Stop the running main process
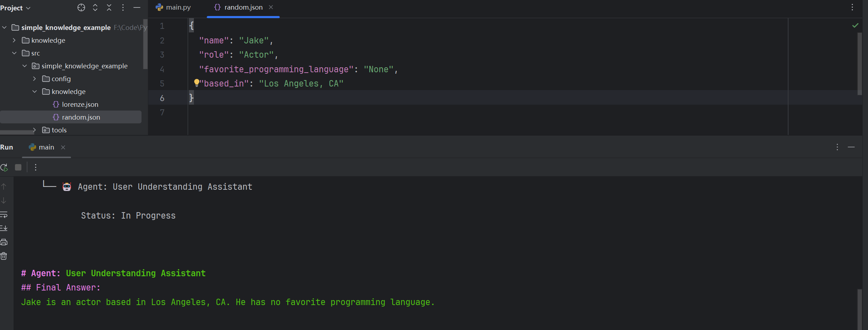Image resolution: width=868 pixels, height=330 pixels. point(18,167)
